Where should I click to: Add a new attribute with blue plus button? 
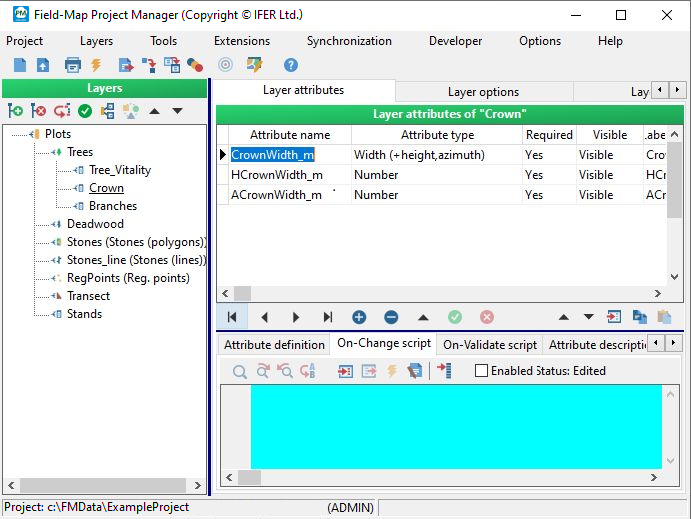pyautogui.click(x=359, y=317)
